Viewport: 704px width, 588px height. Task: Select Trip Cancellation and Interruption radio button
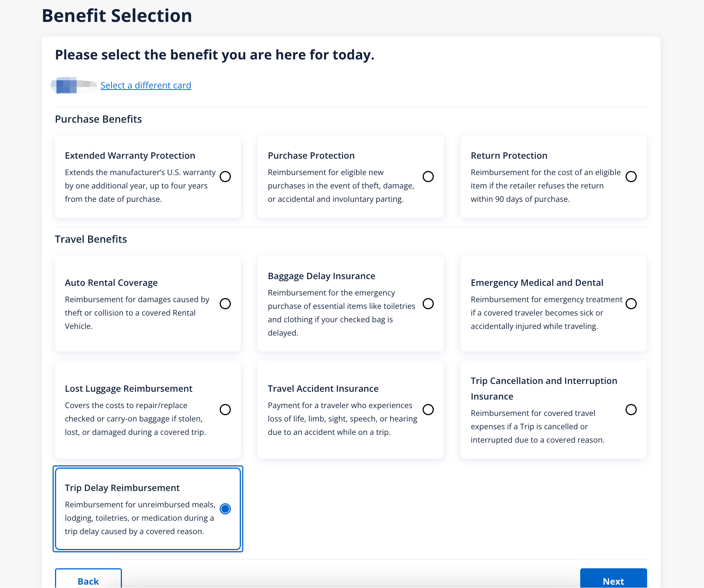[x=631, y=410]
